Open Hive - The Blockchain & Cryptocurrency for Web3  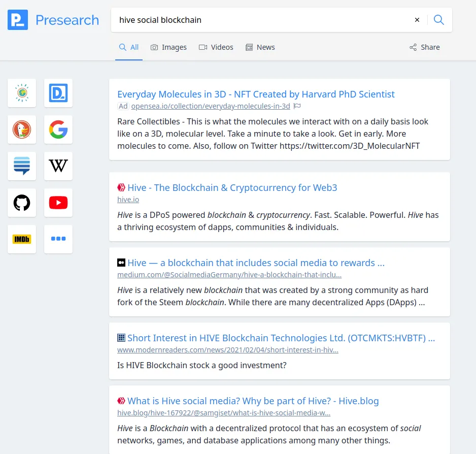click(x=232, y=187)
